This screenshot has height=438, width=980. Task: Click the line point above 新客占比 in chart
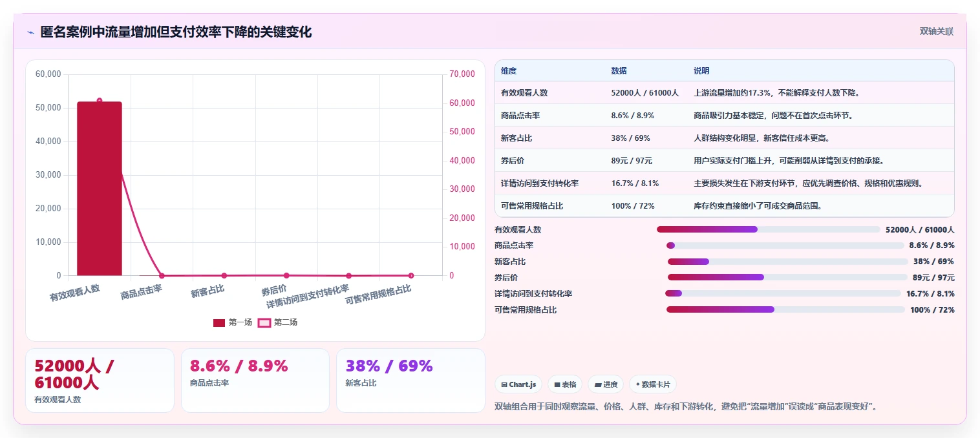pyautogui.click(x=224, y=276)
